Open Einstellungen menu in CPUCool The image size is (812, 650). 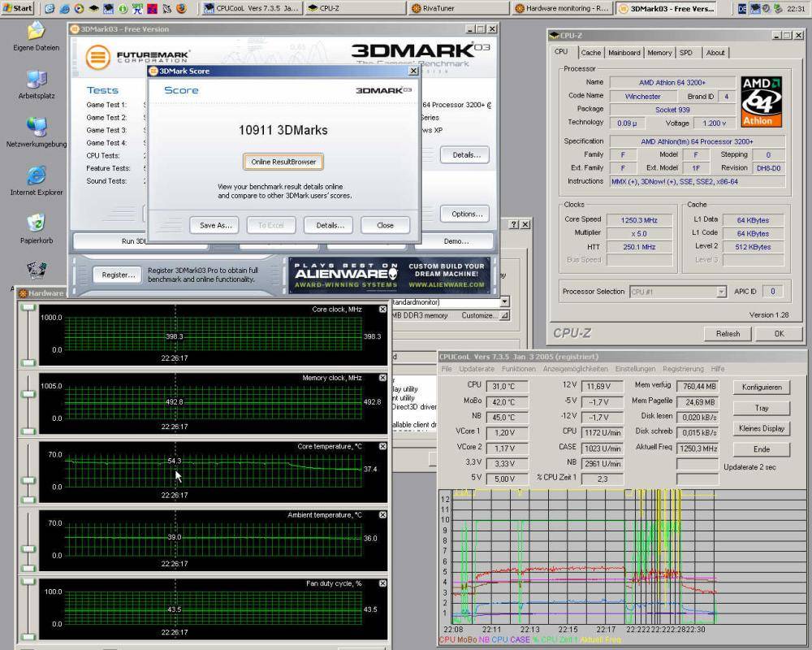pos(636,369)
